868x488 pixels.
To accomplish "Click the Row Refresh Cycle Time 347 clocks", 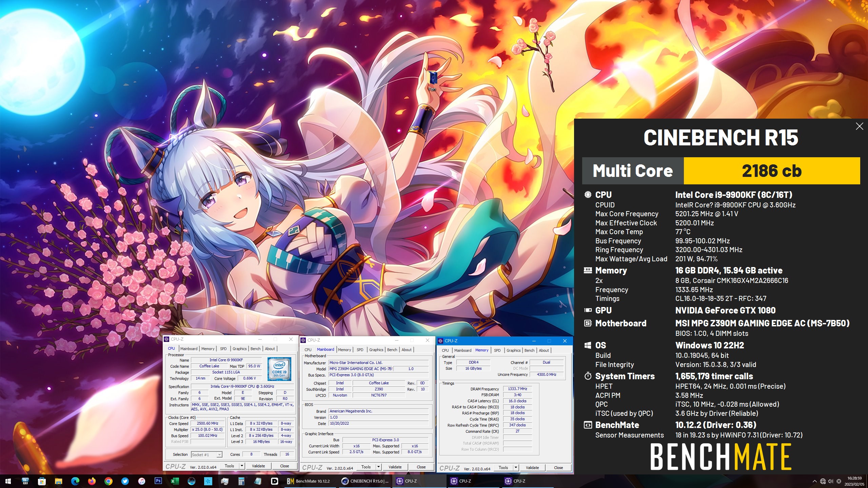I will [517, 425].
